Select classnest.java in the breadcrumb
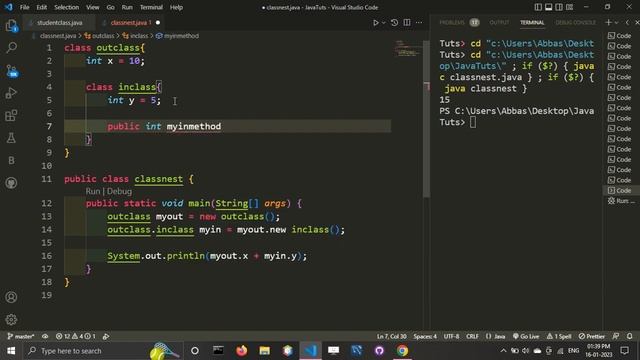 coord(58,36)
